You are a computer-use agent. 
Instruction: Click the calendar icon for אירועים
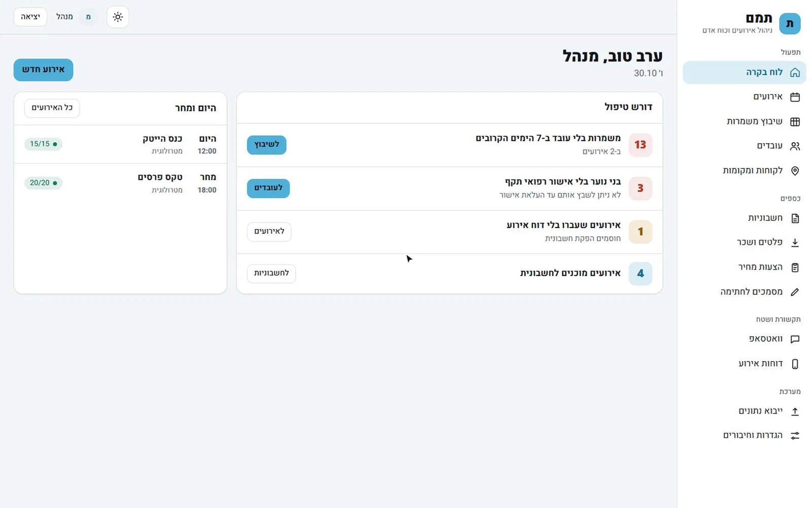click(x=795, y=97)
